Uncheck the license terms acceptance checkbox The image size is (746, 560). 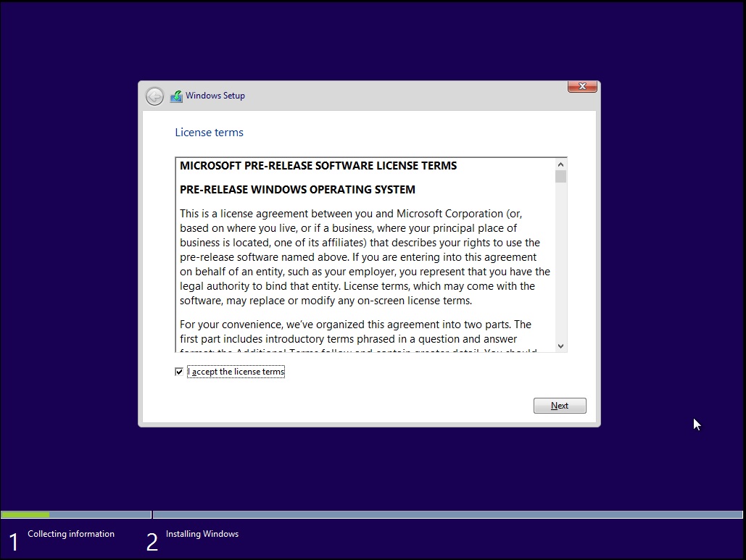[x=179, y=372]
